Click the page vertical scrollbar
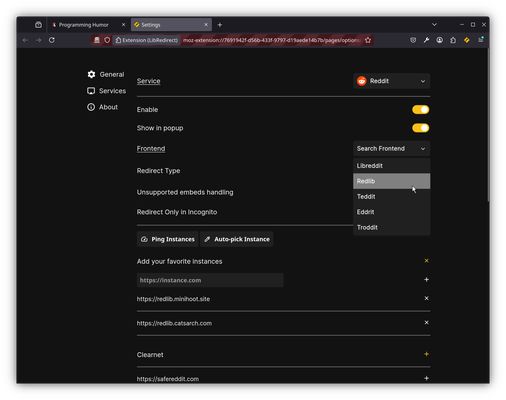Viewport: 506px width, 400px height. (x=488, y=125)
